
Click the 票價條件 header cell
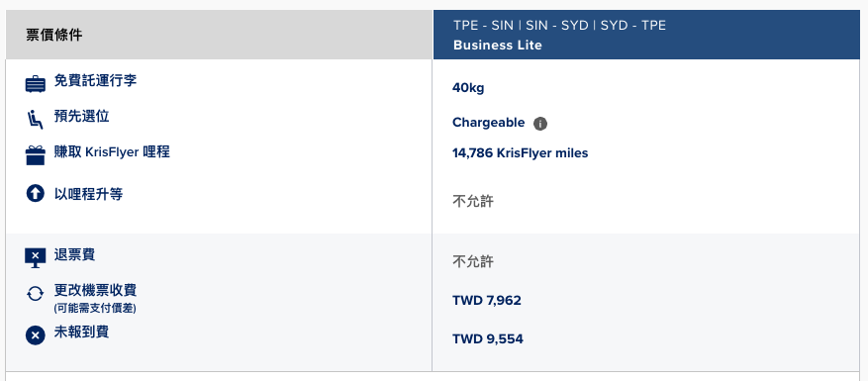219,35
